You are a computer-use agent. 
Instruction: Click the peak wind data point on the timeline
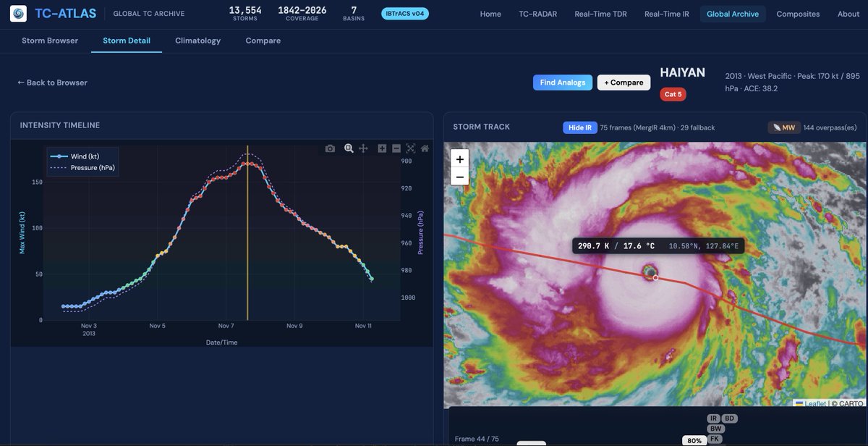pos(247,164)
